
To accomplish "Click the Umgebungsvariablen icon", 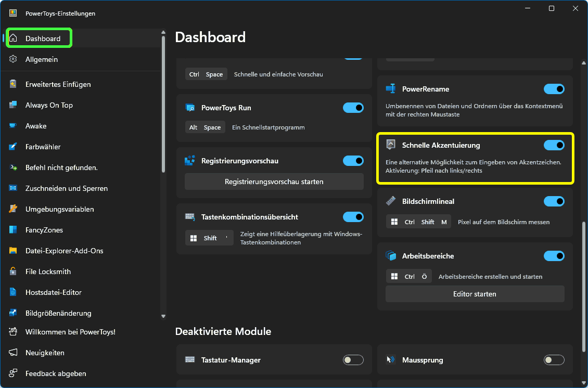I will pos(14,209).
